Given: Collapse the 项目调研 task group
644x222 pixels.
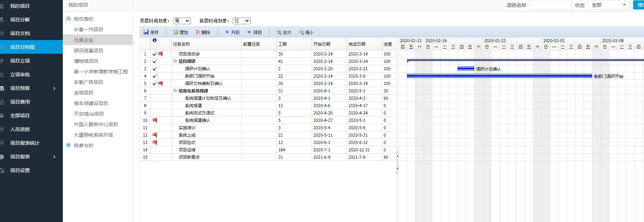Looking at the screenshot, I should 175,61.
